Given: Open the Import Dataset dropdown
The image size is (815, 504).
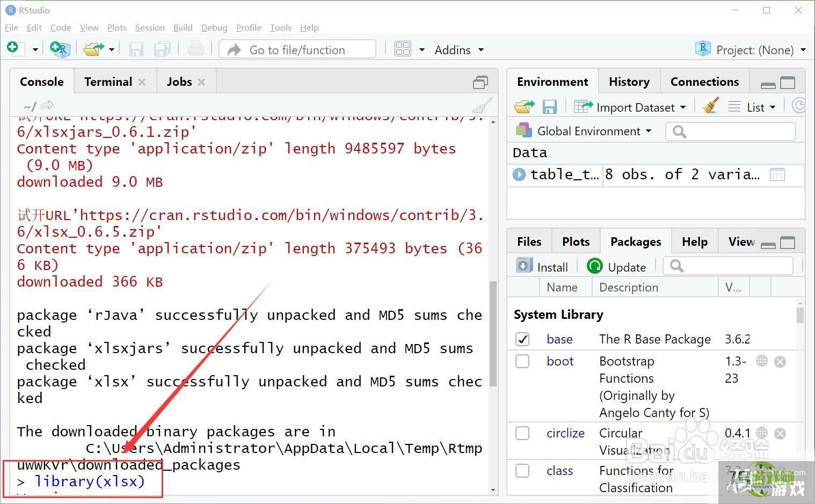Looking at the screenshot, I should coord(630,107).
